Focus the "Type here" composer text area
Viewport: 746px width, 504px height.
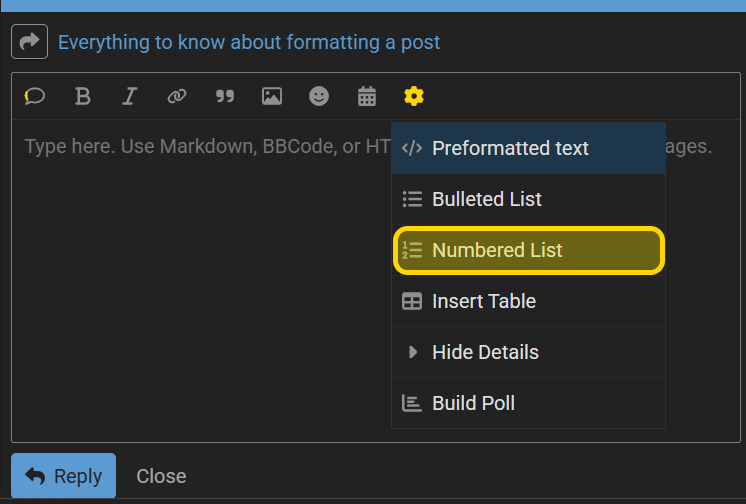click(202, 281)
